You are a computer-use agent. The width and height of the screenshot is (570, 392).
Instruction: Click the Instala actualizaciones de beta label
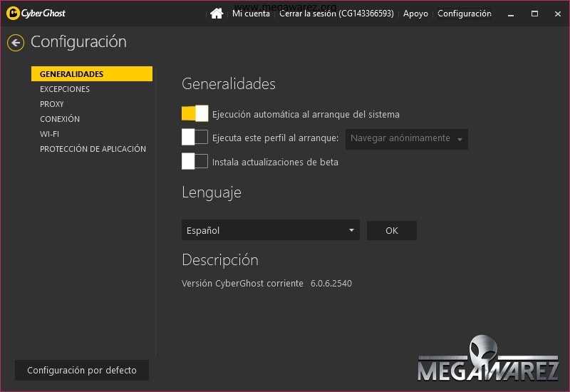coord(275,163)
